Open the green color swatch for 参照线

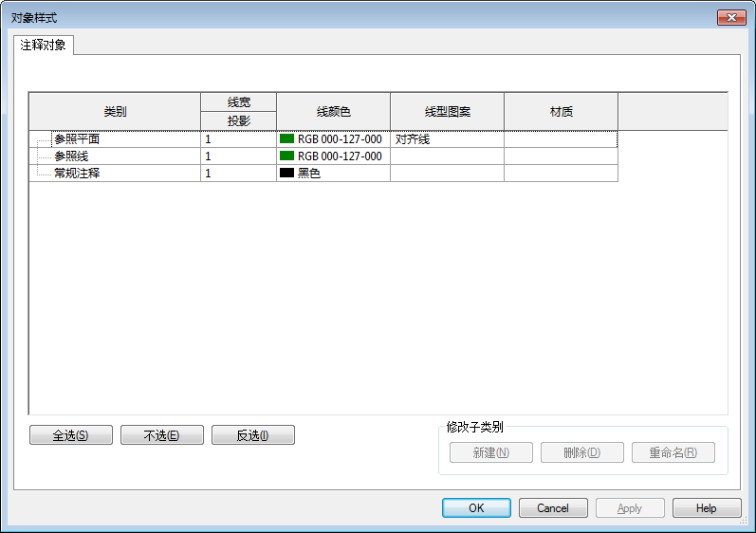(x=286, y=156)
